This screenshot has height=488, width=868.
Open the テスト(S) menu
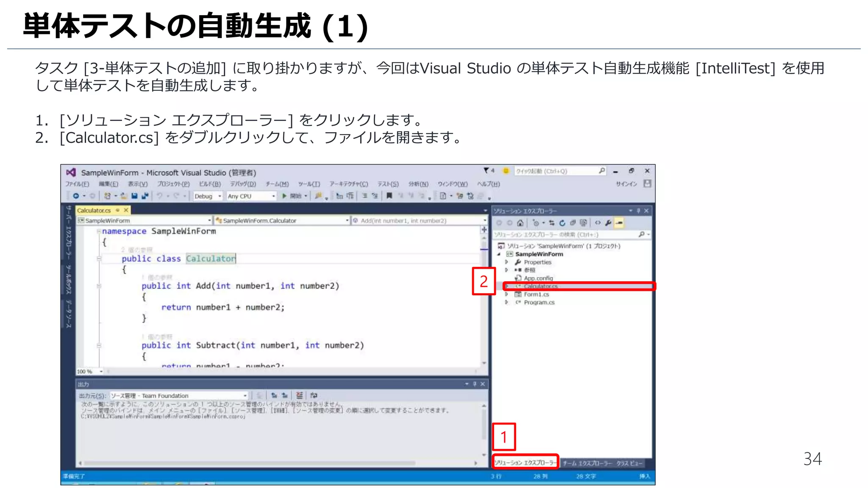[x=388, y=184]
